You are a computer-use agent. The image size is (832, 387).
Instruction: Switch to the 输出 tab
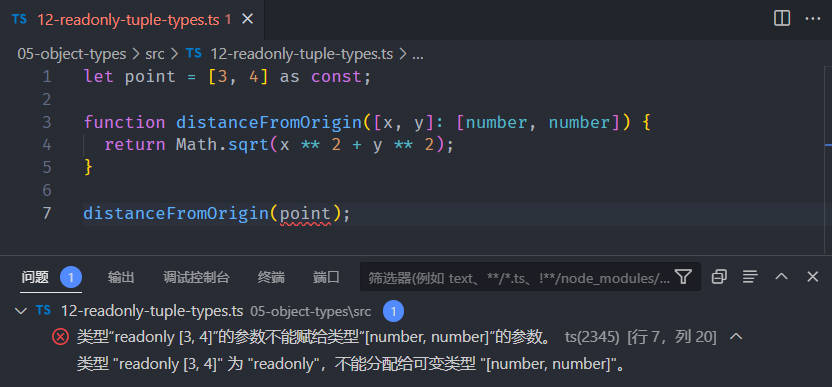121,277
